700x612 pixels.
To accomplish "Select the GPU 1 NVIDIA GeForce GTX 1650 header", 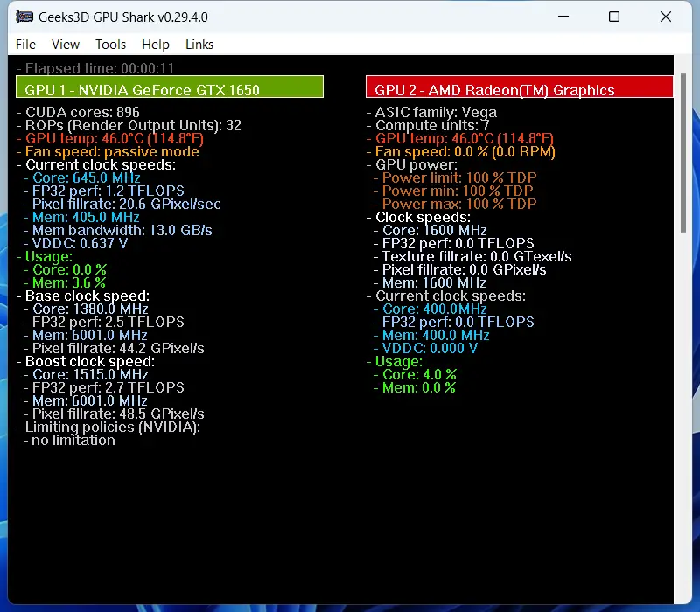I will 170,87.
